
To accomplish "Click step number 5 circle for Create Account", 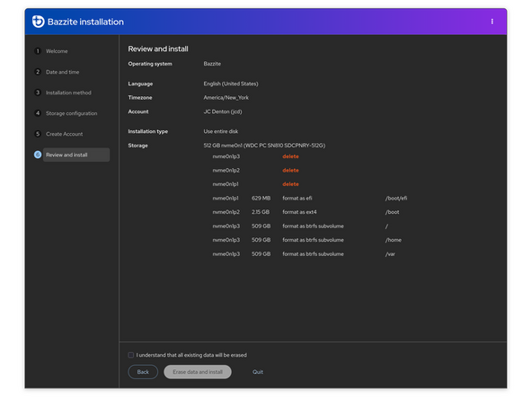I will (x=38, y=134).
